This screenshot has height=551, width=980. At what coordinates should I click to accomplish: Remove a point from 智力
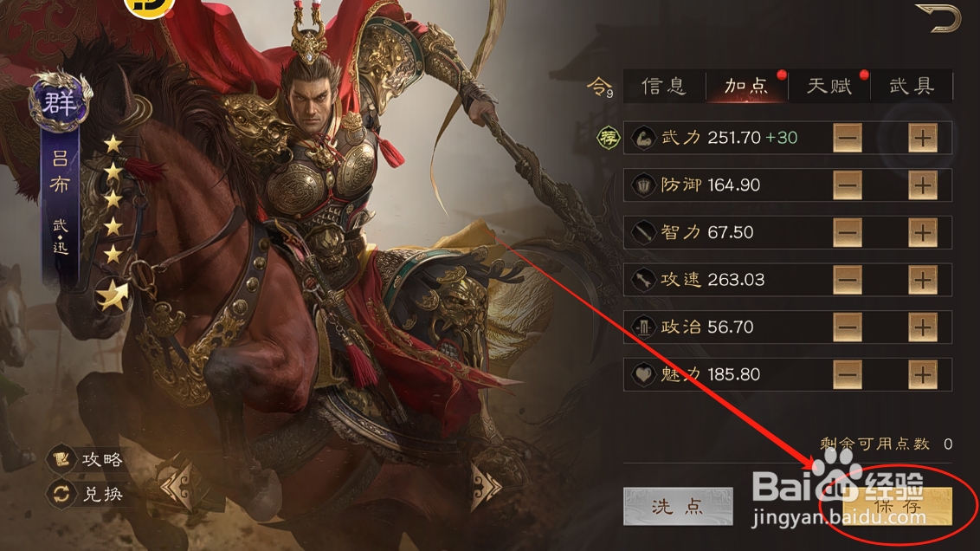[848, 233]
